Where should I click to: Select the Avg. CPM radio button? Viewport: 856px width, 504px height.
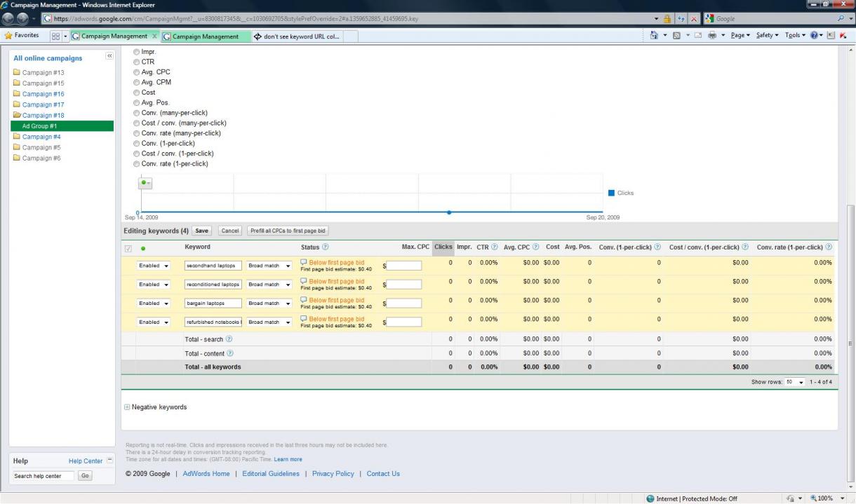point(136,82)
